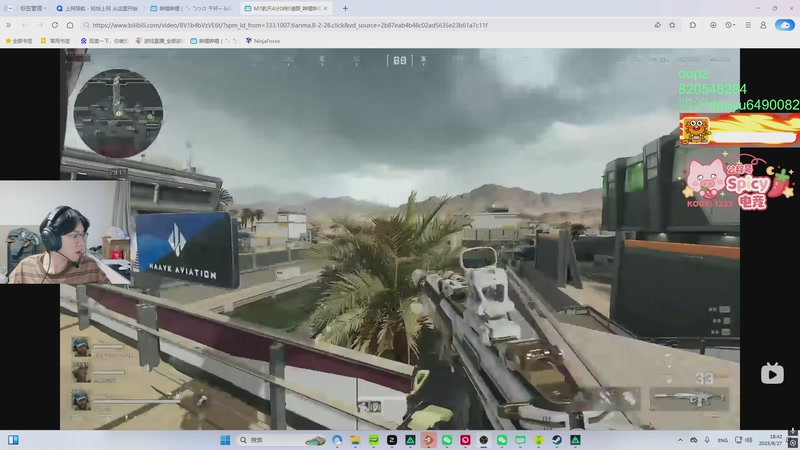Switch to the 上网导航 tab
The width and height of the screenshot is (800, 450).
pyautogui.click(x=97, y=8)
